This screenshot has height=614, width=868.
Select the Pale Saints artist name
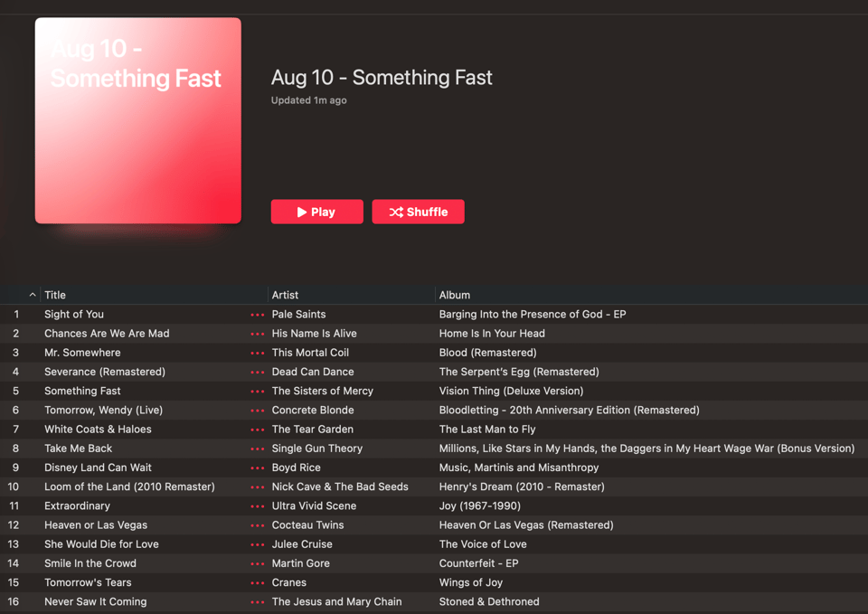pyautogui.click(x=298, y=314)
